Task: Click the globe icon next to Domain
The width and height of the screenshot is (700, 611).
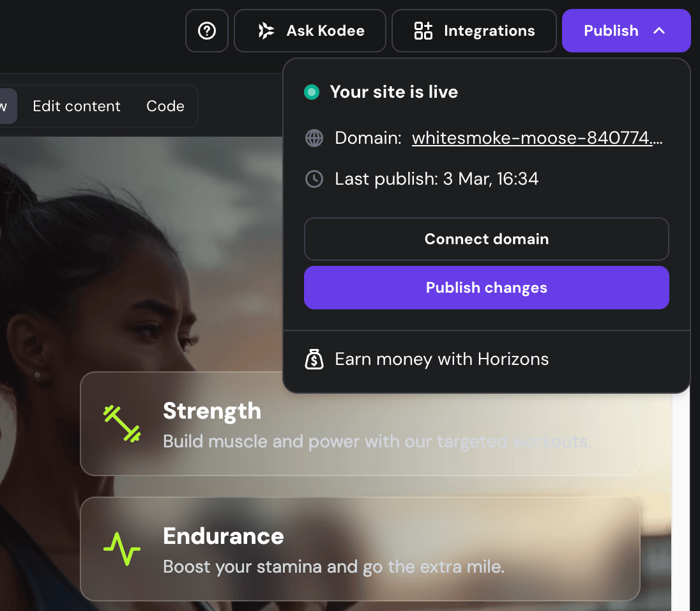Action: point(314,137)
